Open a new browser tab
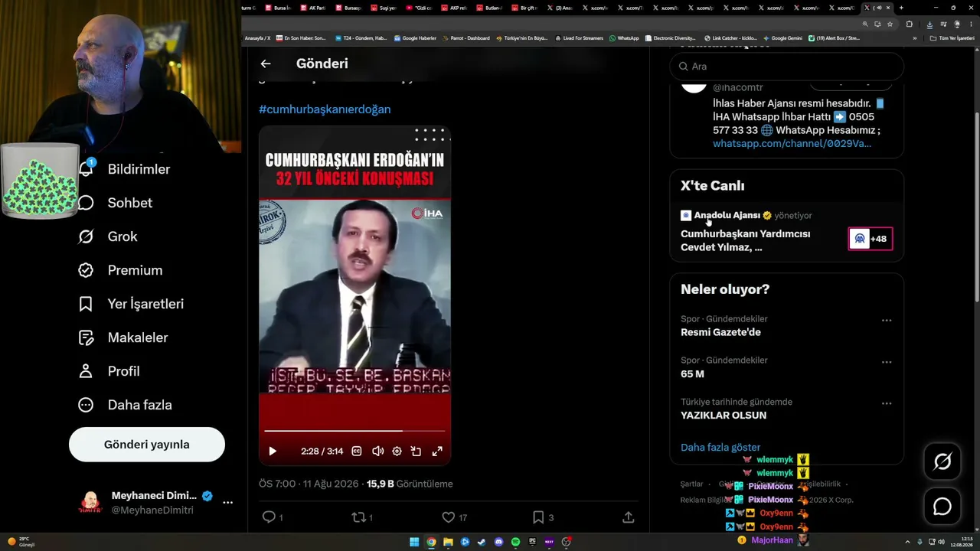The image size is (980, 551). (x=901, y=8)
